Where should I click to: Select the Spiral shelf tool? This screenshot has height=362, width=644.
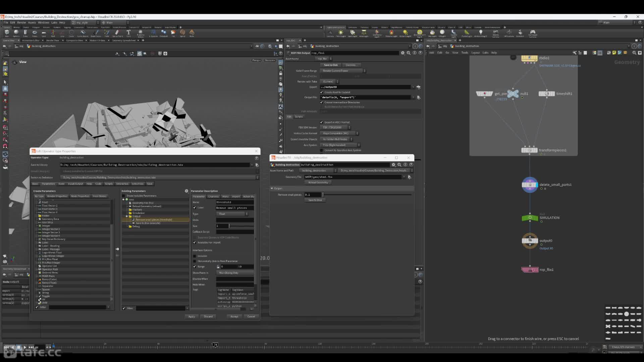[182, 33]
